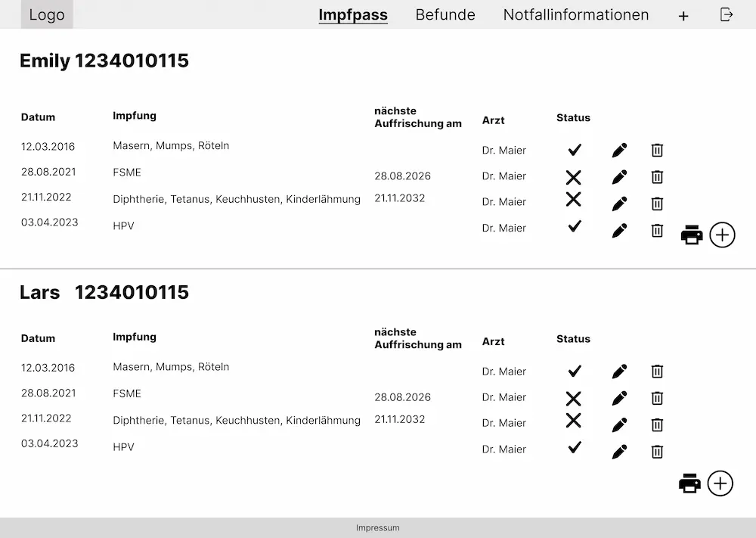Edit Lars's FSME vaccination entry

coord(619,398)
